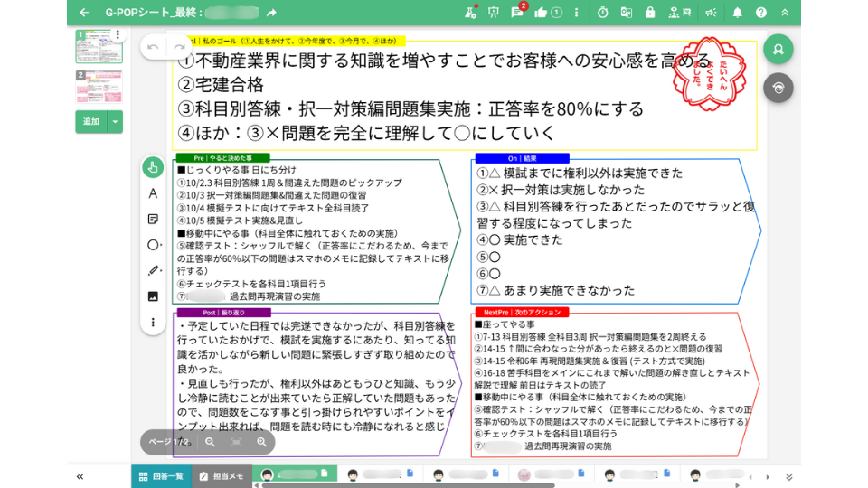This screenshot has height=488, width=868.
Task: Click ④10/5 模擬テスト実施&見直し line
Action: click(x=241, y=221)
